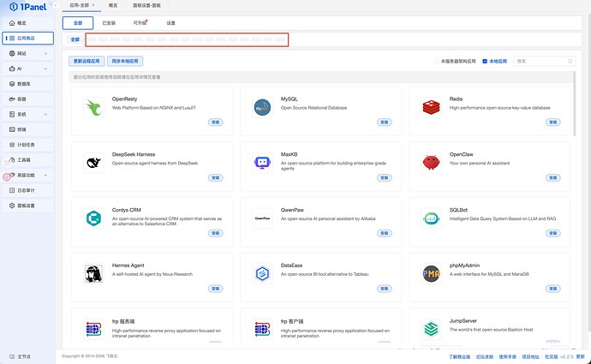Click the frp 服务端 app icon

[93, 329]
